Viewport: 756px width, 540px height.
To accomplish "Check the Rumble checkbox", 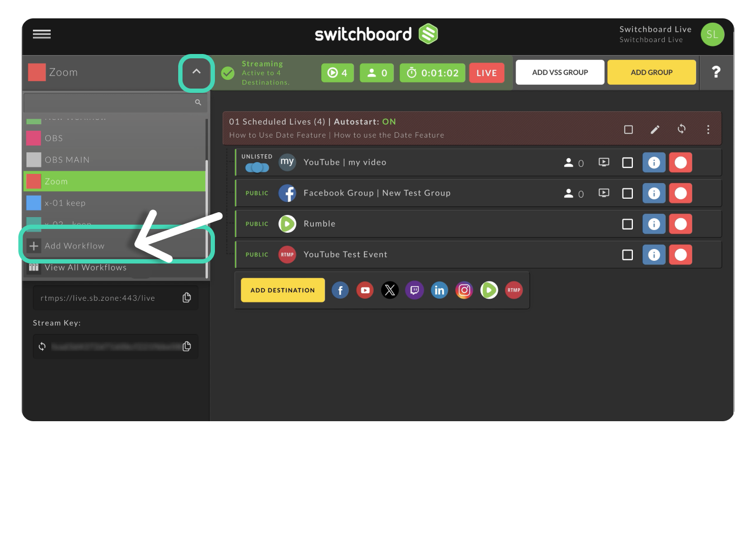I will click(627, 224).
